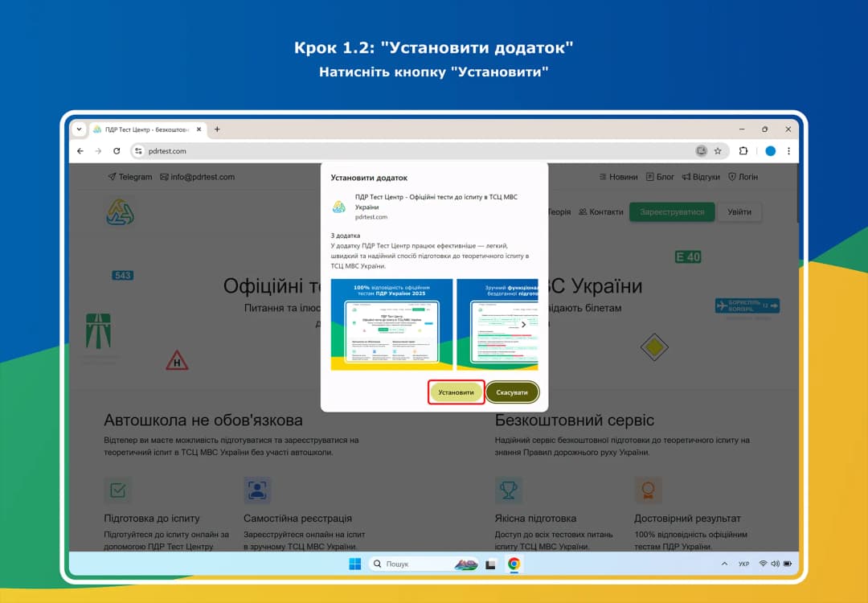The height and width of the screenshot is (603, 868).
Task: Click the Скасувати button in the dialog
Action: point(512,392)
